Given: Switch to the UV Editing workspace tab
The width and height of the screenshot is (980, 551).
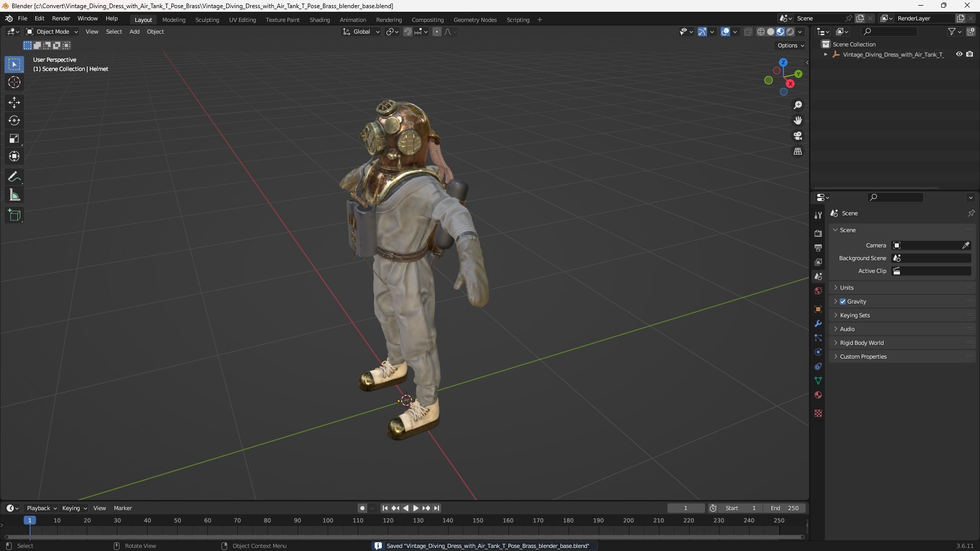Looking at the screenshot, I should click(242, 20).
